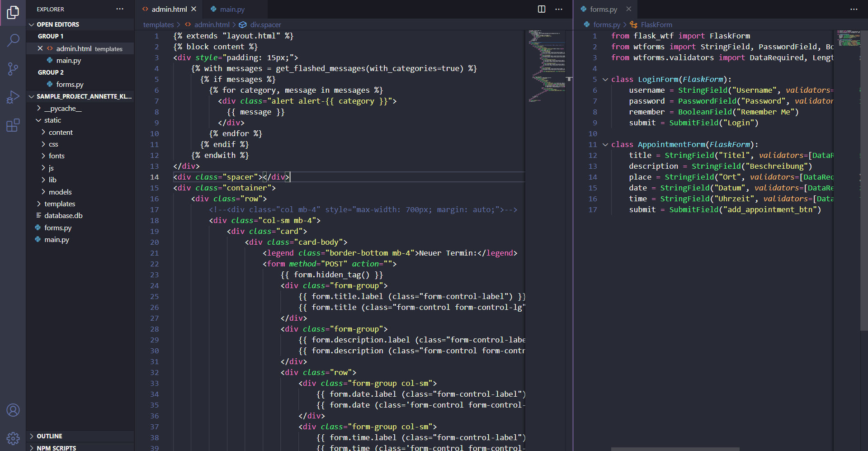Image resolution: width=868 pixels, height=451 pixels.
Task: Open more actions for left editor group
Action: tap(559, 9)
